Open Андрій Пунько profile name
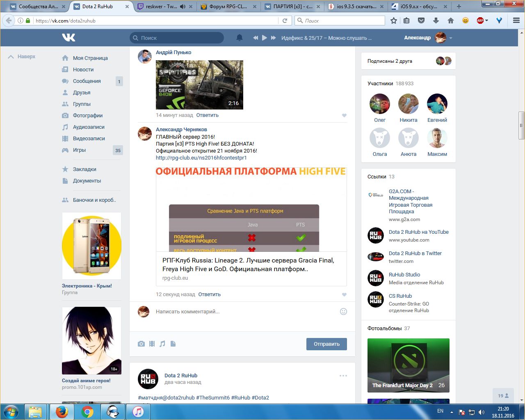 point(173,52)
